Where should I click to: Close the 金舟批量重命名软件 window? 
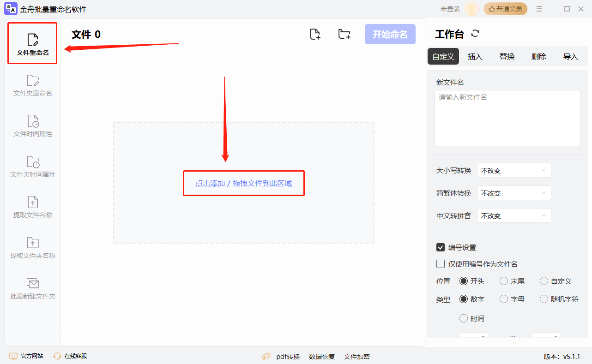[581, 9]
